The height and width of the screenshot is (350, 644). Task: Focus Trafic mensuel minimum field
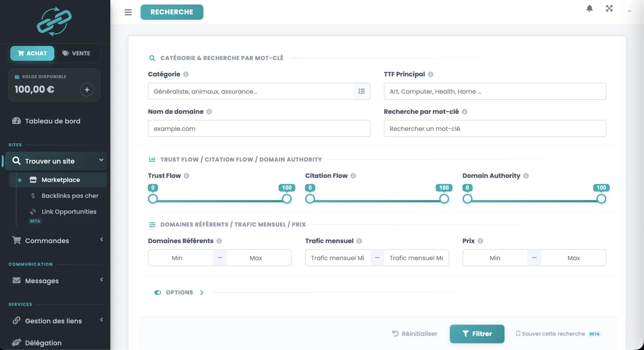338,258
